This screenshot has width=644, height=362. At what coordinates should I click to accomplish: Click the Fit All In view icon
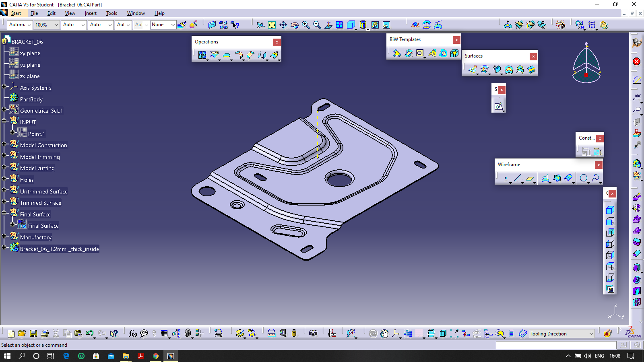tap(272, 25)
